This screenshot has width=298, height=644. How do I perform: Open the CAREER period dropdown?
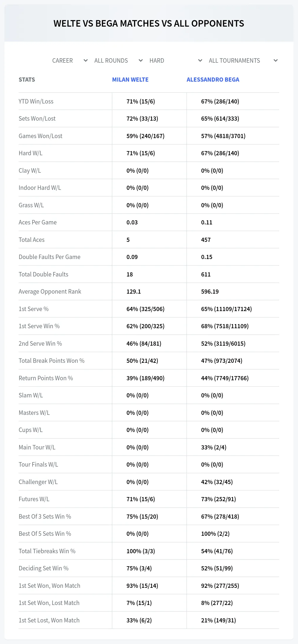70,61
